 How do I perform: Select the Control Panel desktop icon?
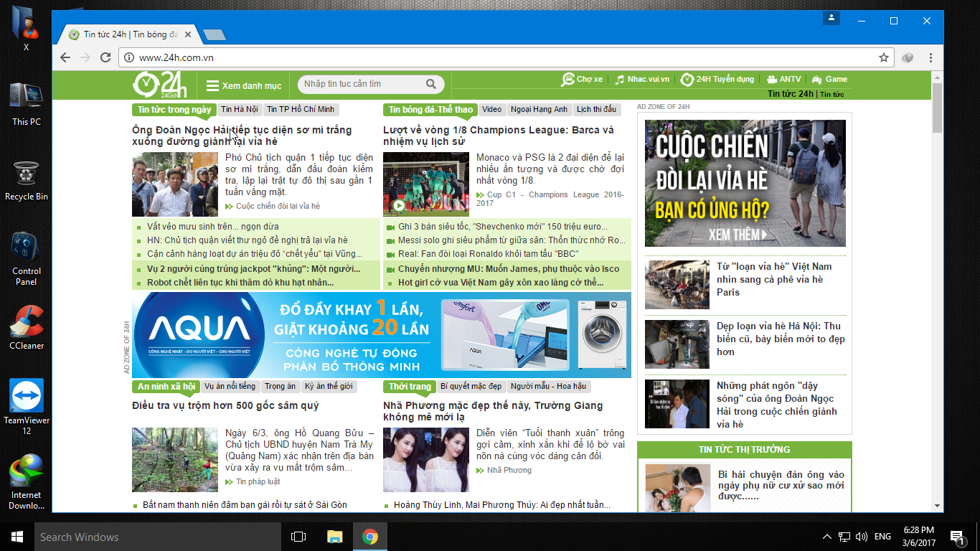point(27,258)
